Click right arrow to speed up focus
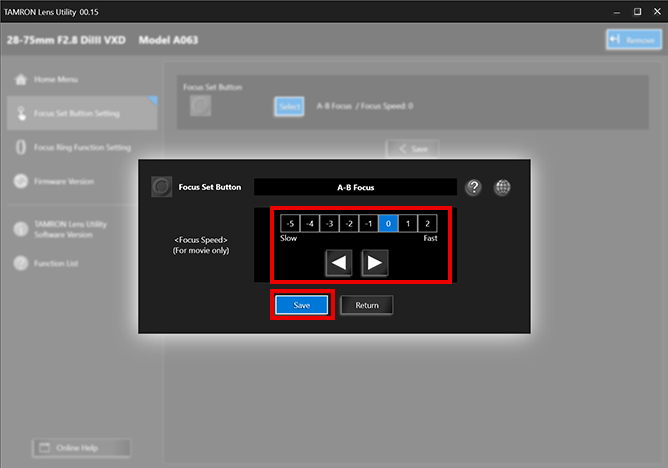The height and width of the screenshot is (468, 668). (374, 263)
